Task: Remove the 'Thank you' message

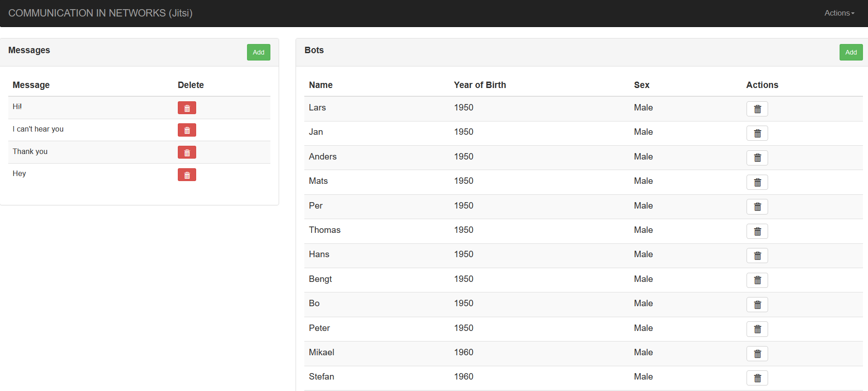Action: click(187, 152)
